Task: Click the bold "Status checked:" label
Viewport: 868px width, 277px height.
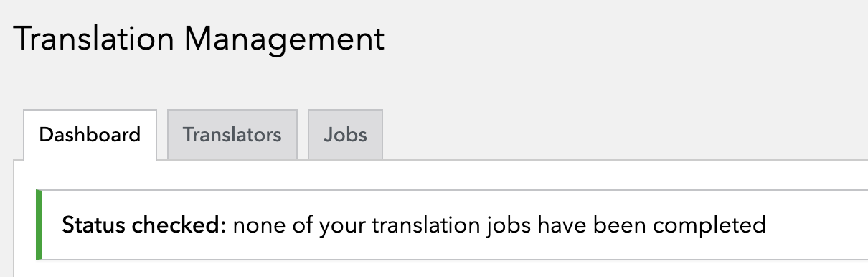Action: tap(144, 225)
